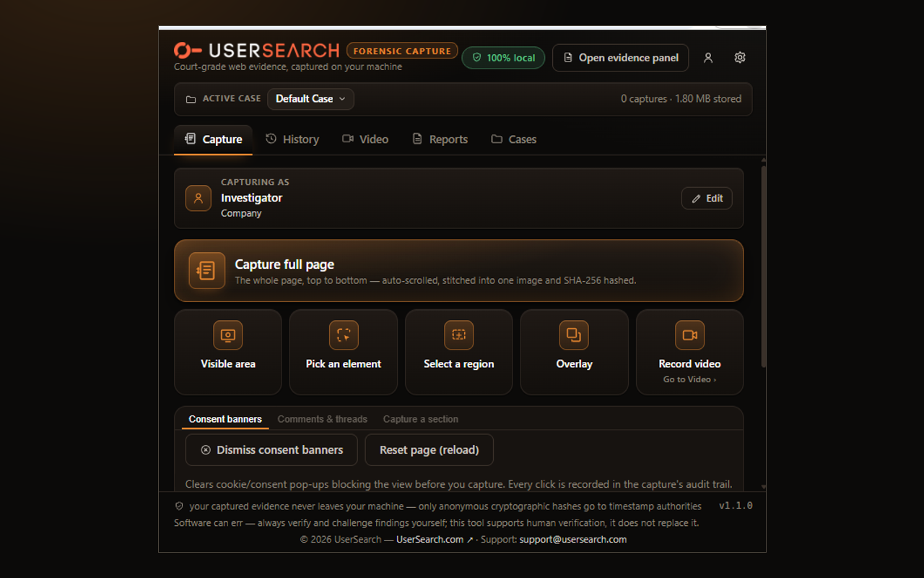Switch to the Capture tab
924x578 pixels.
(213, 139)
